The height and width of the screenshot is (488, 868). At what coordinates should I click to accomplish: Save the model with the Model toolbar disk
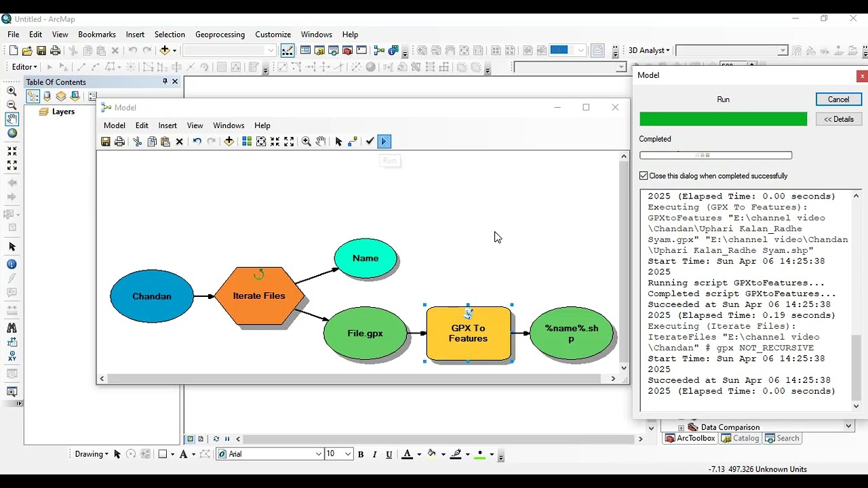[106, 141]
